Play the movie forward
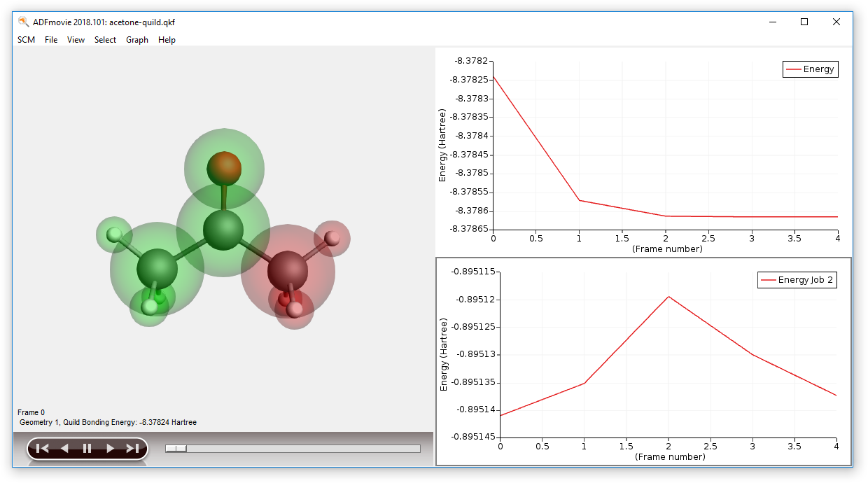 [x=110, y=449]
